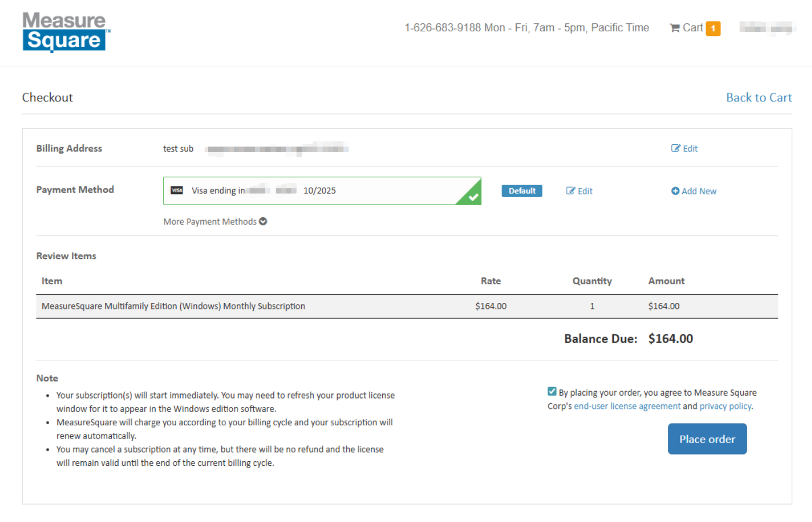Image resolution: width=812 pixels, height=522 pixels.
Task: Click the Item column header
Action: 52,281
